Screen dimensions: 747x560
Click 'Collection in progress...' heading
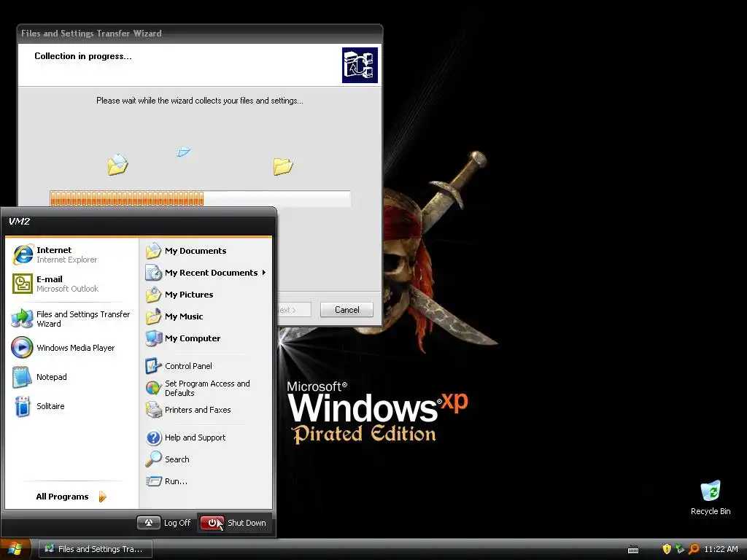[x=83, y=56]
